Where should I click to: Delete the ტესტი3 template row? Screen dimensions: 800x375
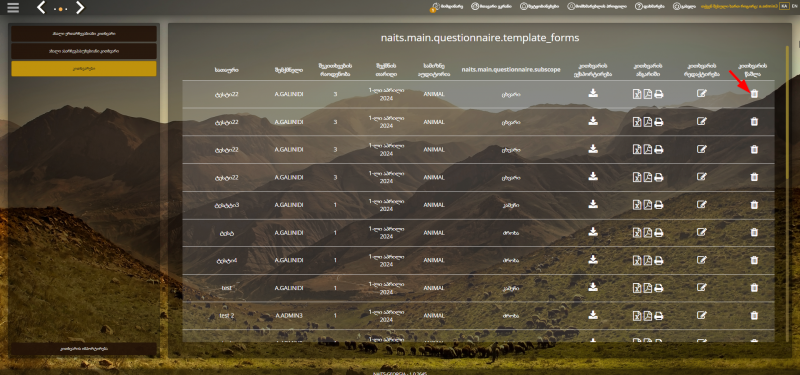754,205
